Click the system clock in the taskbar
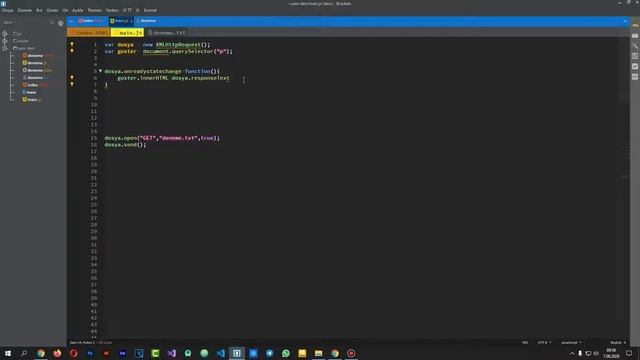The height and width of the screenshot is (360, 640). tap(611, 353)
